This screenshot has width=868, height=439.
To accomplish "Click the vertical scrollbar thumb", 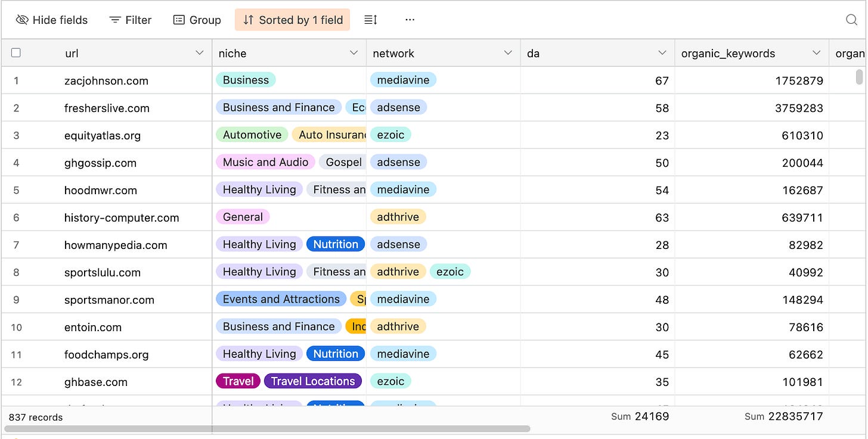I will 859,77.
